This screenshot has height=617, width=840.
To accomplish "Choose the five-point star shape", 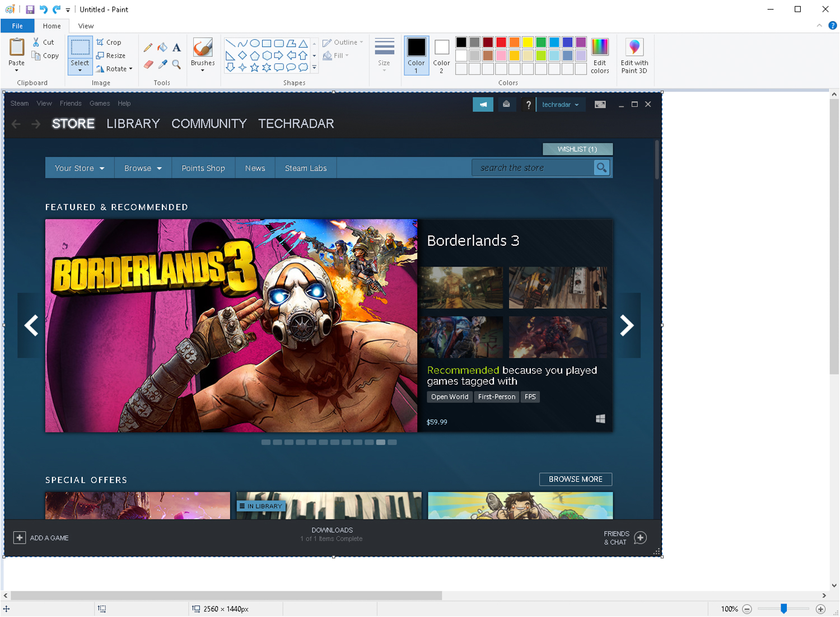I will [x=254, y=67].
